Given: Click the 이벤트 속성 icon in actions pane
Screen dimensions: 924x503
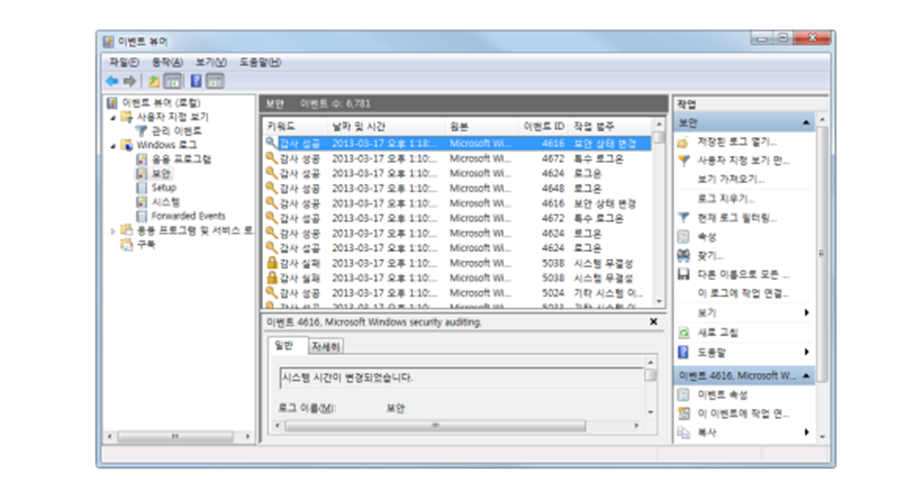Looking at the screenshot, I should point(684,395).
